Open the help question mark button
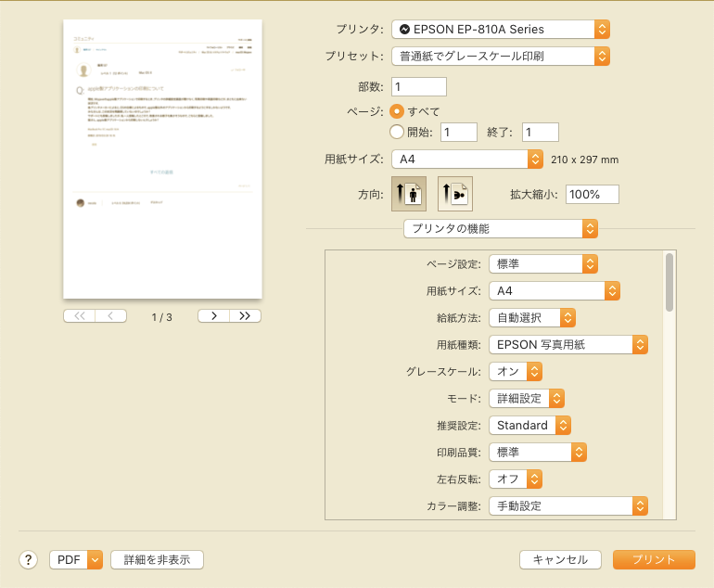 point(29,559)
